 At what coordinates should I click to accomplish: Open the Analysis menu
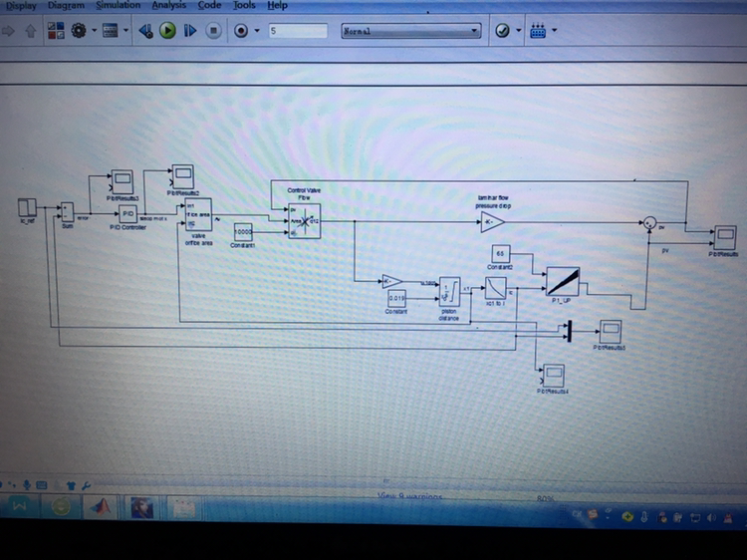[168, 5]
